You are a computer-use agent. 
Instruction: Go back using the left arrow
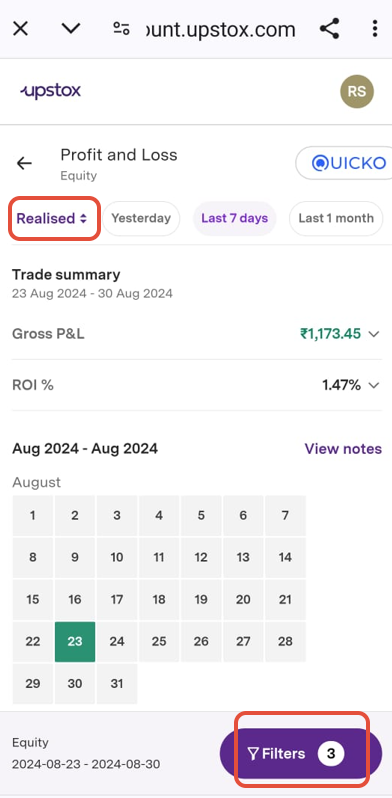pos(24,163)
